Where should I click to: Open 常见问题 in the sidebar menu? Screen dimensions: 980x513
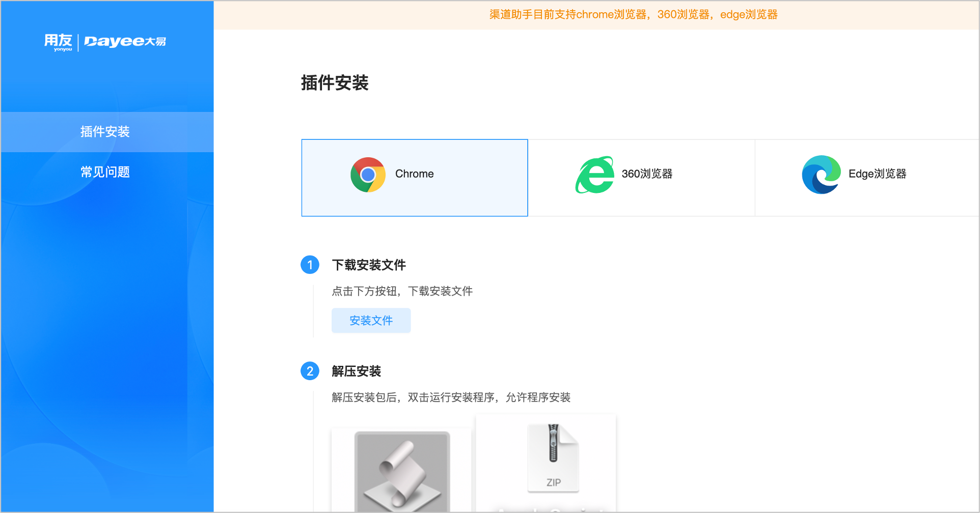pos(107,172)
